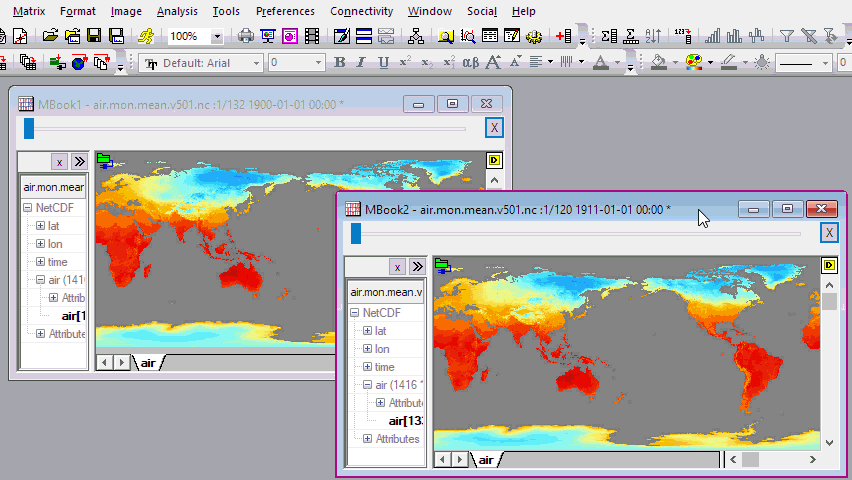The height and width of the screenshot is (480, 852).
Task: Click the x button above MBook1 tree
Action: point(59,161)
